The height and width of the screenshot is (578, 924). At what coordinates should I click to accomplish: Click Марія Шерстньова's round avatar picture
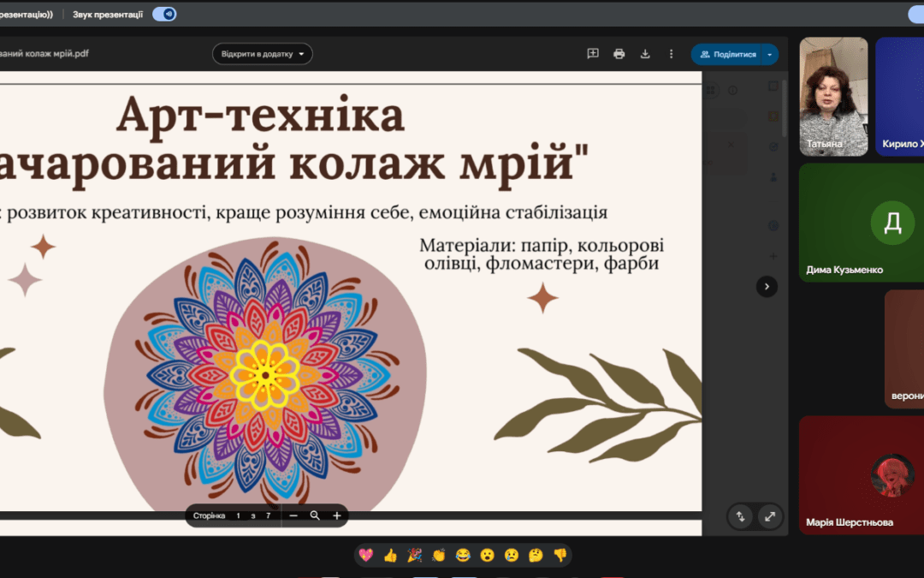click(x=892, y=475)
